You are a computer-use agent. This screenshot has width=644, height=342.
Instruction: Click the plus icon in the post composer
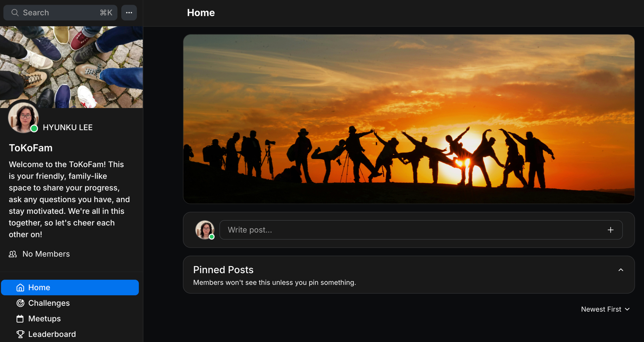tap(610, 230)
